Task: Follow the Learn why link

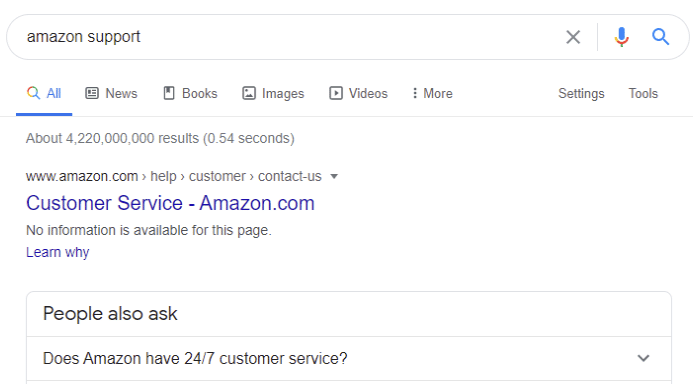Action: 57,252
